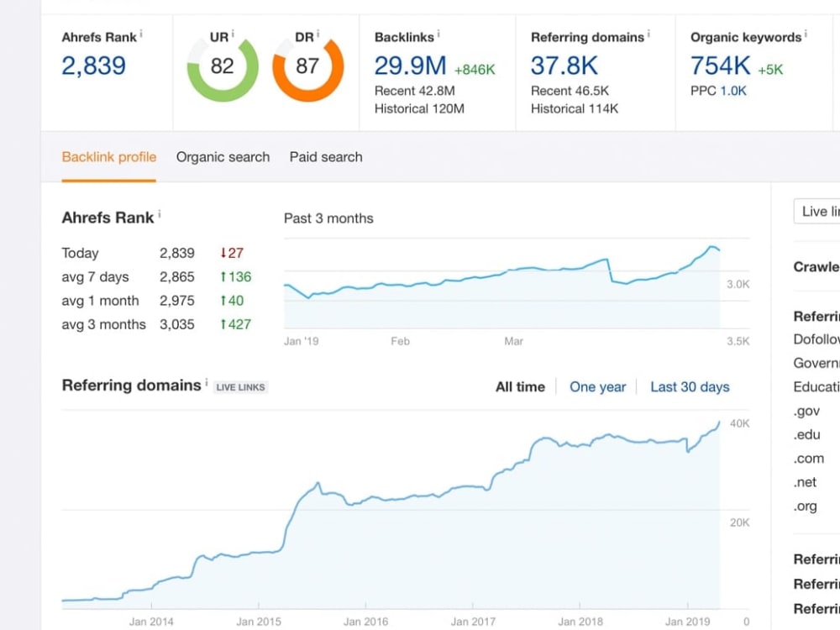This screenshot has height=630, width=840.
Task: Click the Recent 42.8M backlinks text
Action: (x=415, y=91)
